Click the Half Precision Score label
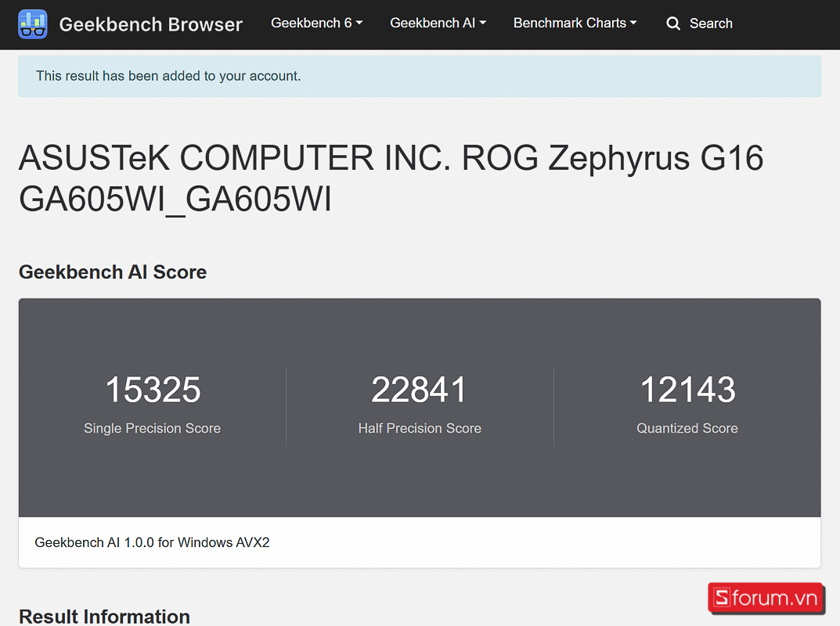 (420, 428)
